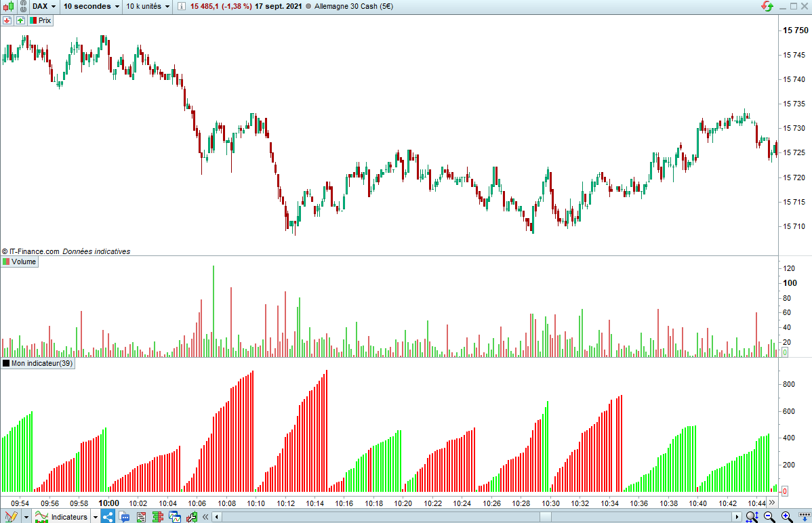Open the chat comment bubble icon

124,516
